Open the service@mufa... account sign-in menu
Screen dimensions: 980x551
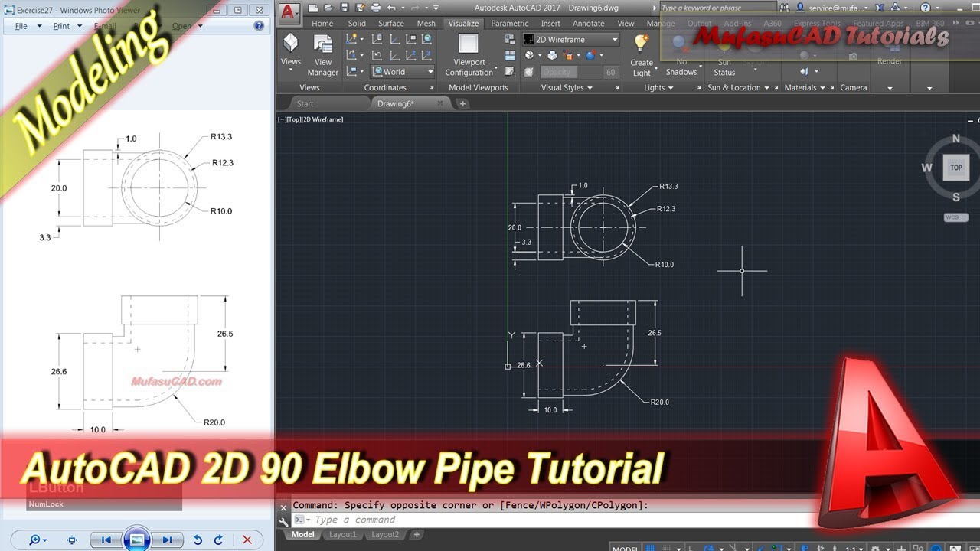pos(837,8)
